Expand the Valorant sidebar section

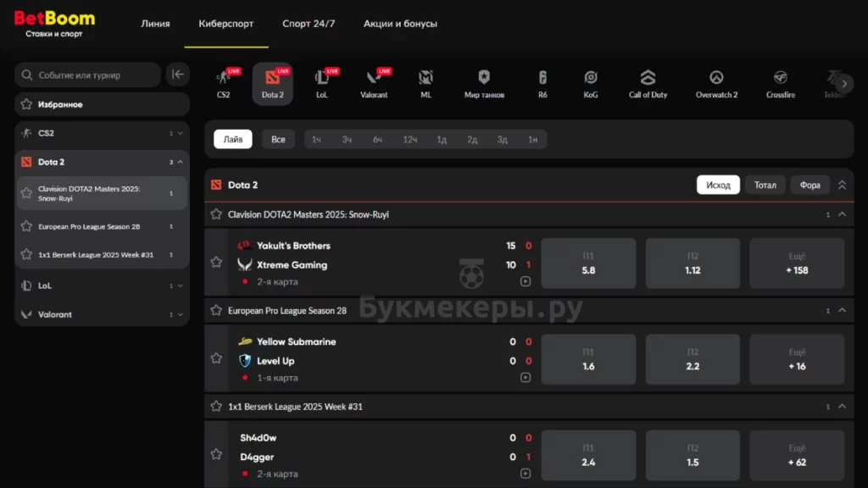pos(180,314)
